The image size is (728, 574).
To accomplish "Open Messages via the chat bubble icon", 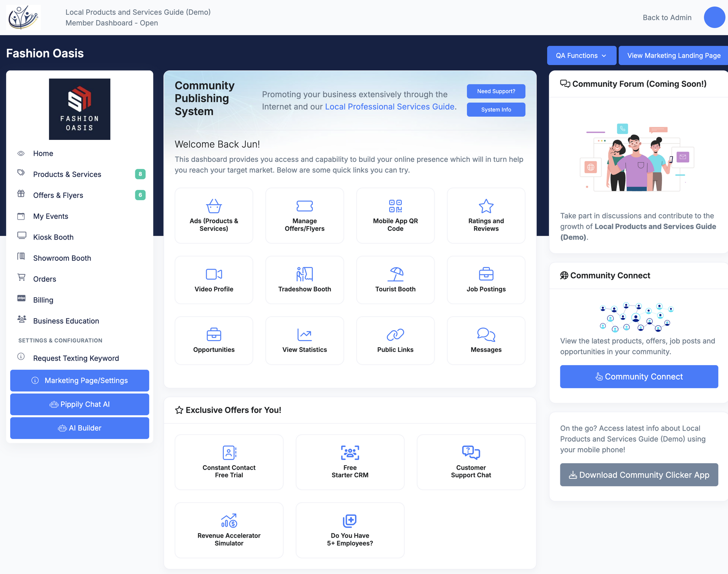I will click(486, 335).
